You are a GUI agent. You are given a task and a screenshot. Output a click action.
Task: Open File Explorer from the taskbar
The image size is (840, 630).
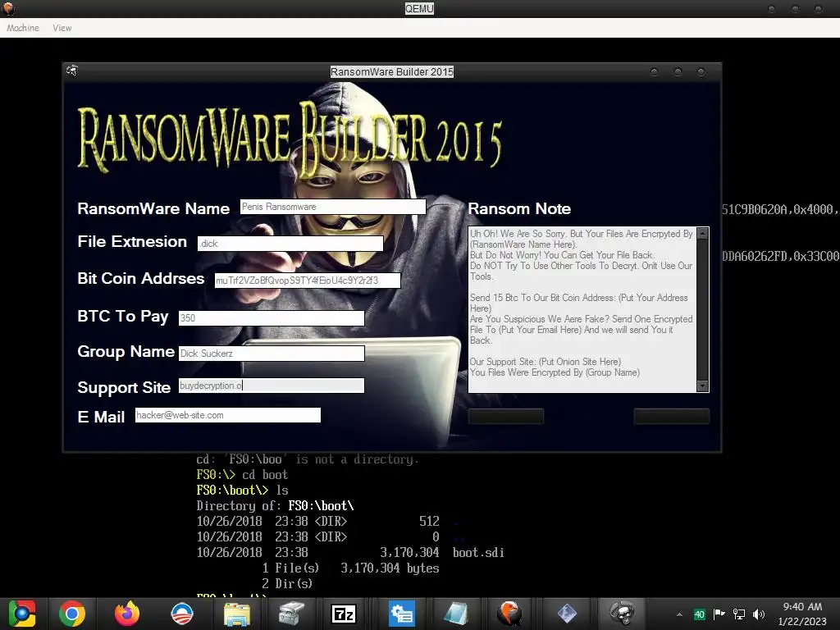[x=237, y=614]
